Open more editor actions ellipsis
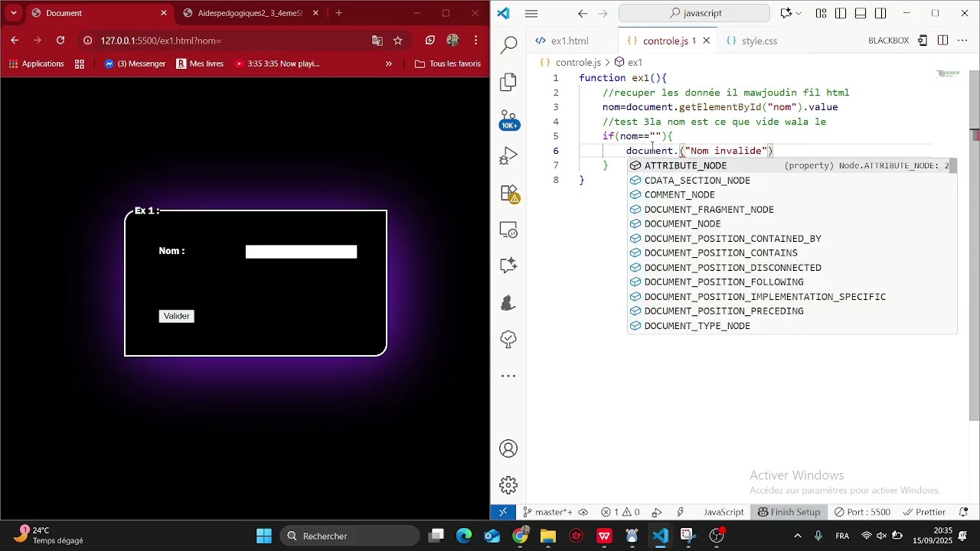This screenshot has width=980, height=551. pos(963,41)
